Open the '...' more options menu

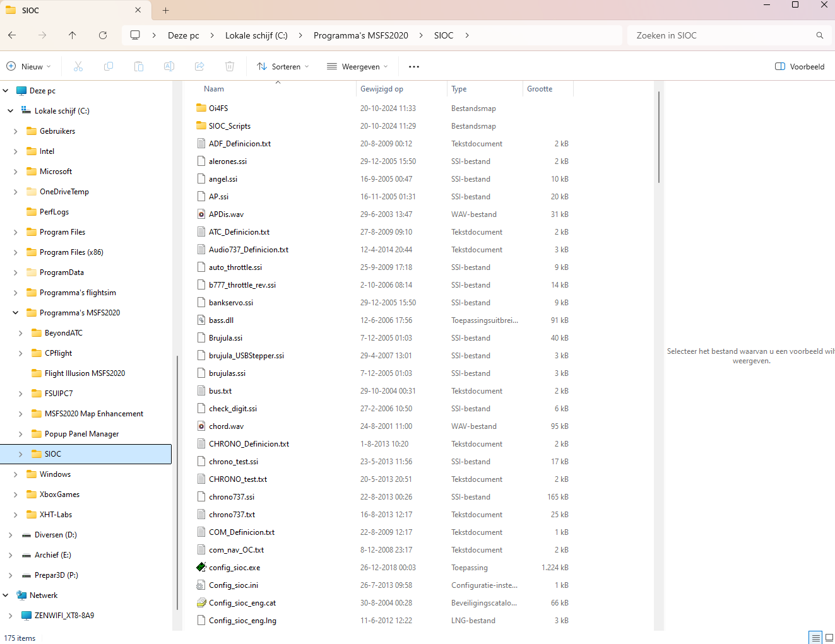(413, 66)
